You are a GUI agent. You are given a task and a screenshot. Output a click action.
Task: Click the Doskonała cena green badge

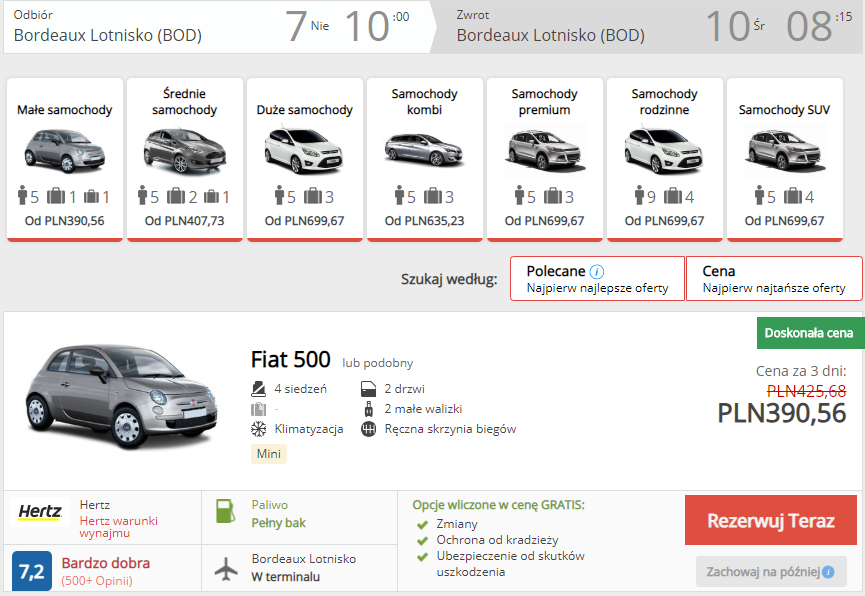[x=810, y=333]
